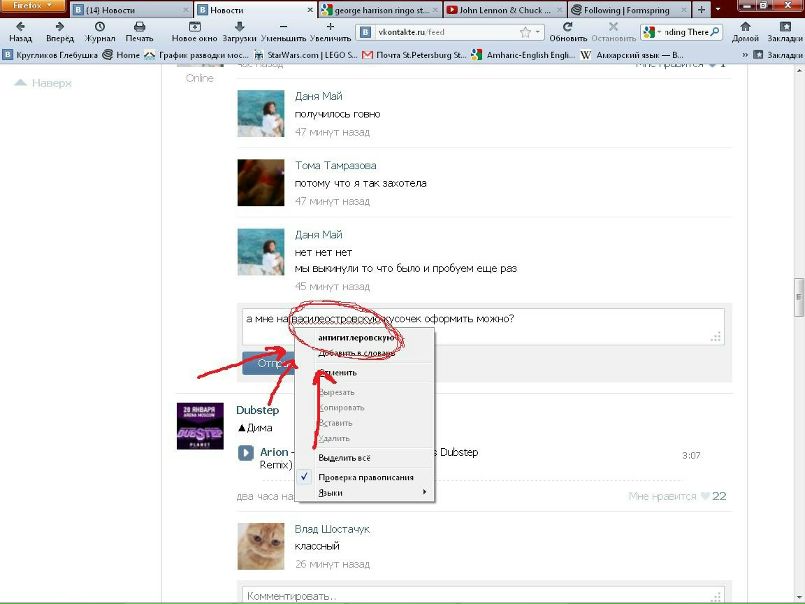Image resolution: width=805 pixels, height=604 pixels.
Task: Choose Добавить в словарь from context menu
Action: [356, 353]
